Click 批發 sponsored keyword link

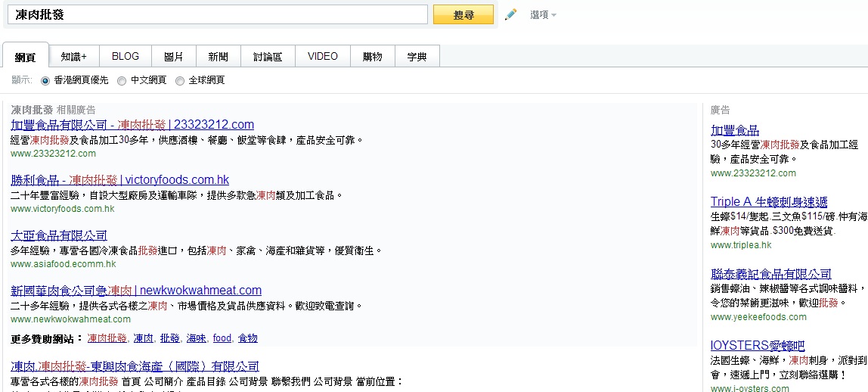click(170, 338)
